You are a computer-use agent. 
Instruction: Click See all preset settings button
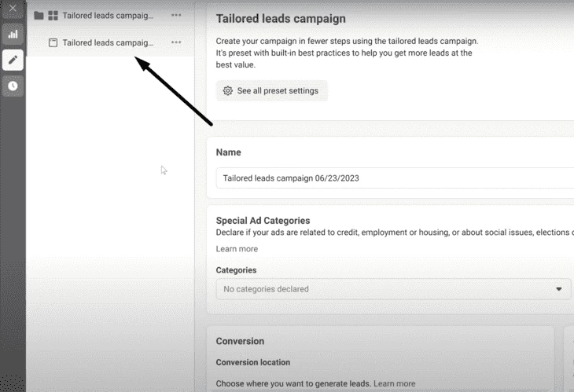(271, 90)
